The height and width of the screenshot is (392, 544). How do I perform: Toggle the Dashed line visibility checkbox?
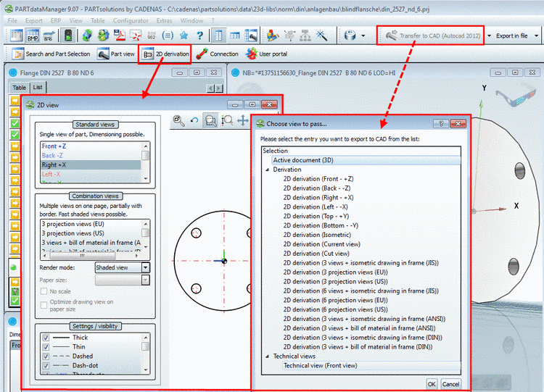pyautogui.click(x=46, y=356)
